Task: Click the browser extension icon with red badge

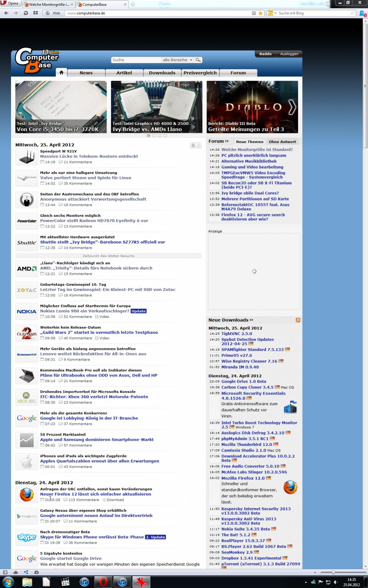Action: point(362,13)
